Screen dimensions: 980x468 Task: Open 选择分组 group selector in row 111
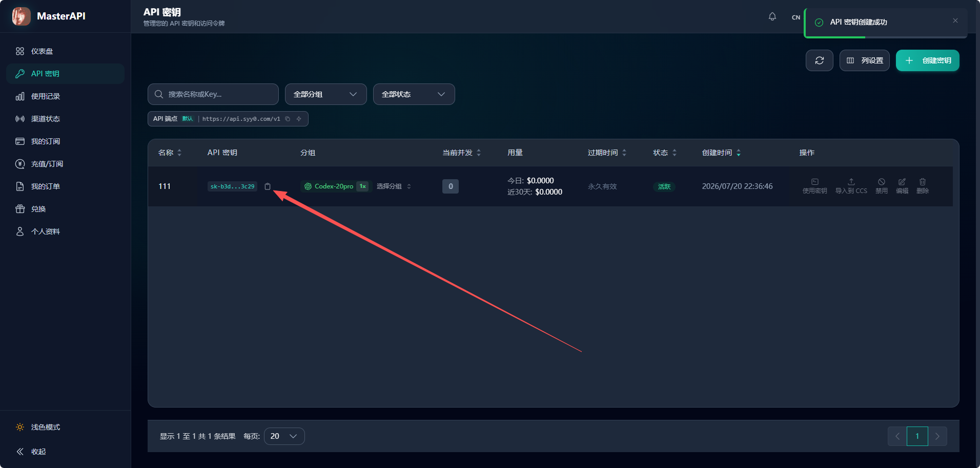point(394,186)
